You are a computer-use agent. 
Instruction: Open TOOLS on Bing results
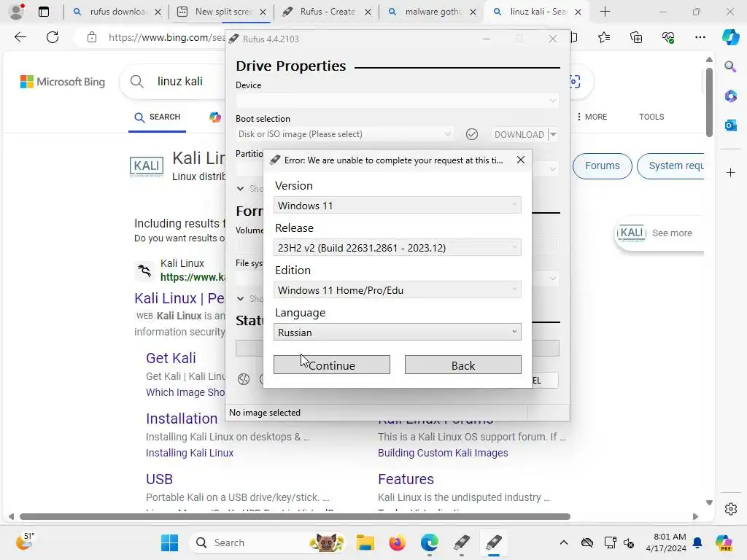coord(651,117)
